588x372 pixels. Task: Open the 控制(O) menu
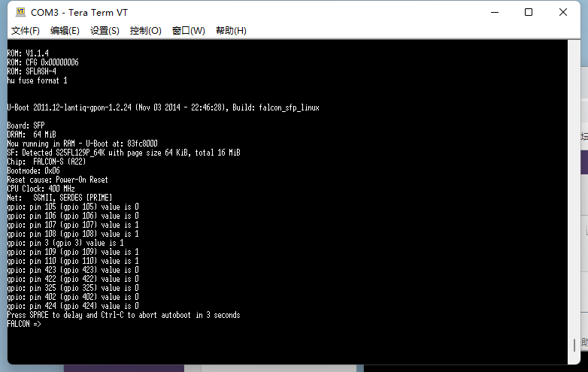point(146,31)
